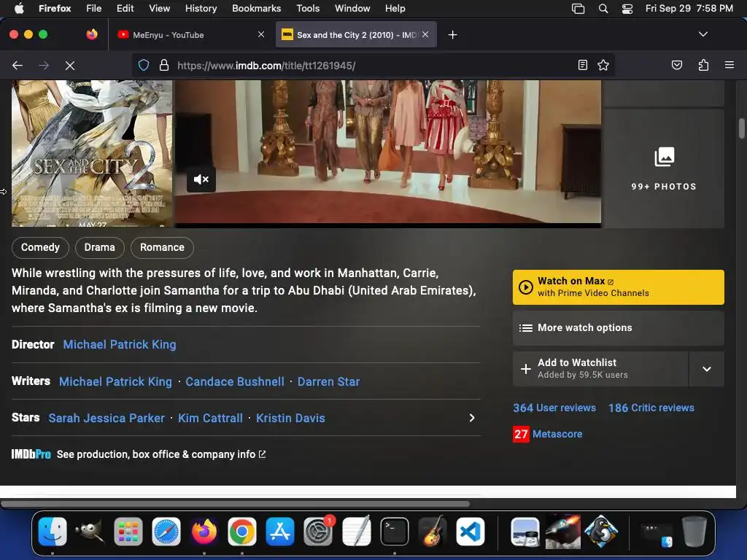Open writer Candace Bushnell link
The width and height of the screenshot is (747, 560).
pos(235,381)
